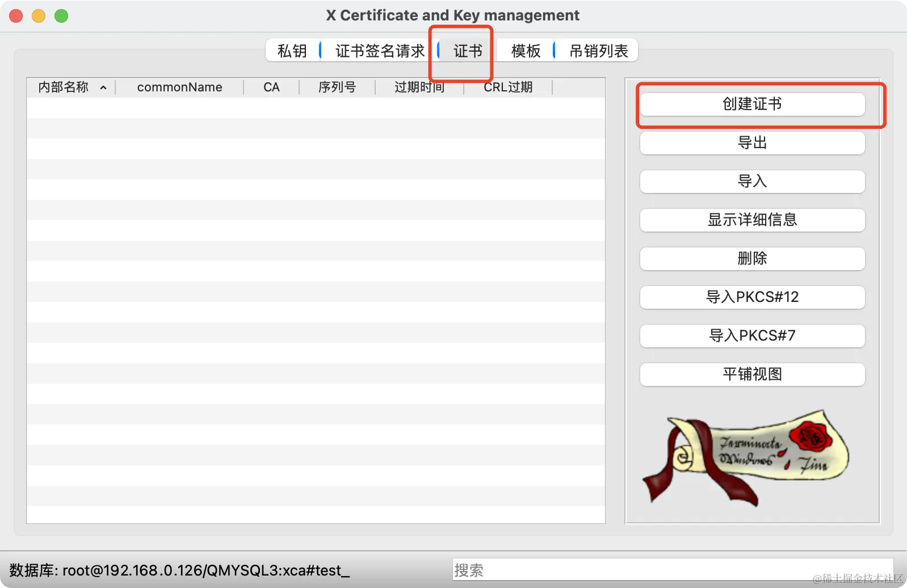Click the 数据库 connection status text

point(179,570)
